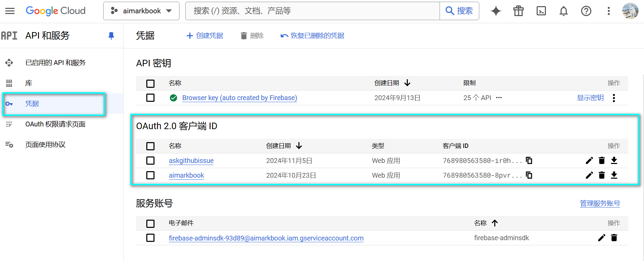Check the Browser key checkbox
Screen dimensions: 644x261
point(150,98)
